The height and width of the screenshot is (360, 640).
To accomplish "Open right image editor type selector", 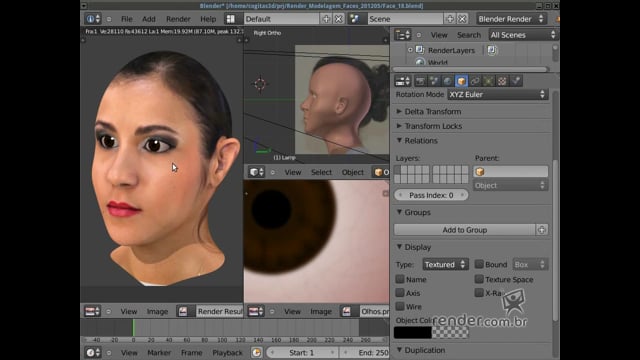I will pyautogui.click(x=256, y=311).
